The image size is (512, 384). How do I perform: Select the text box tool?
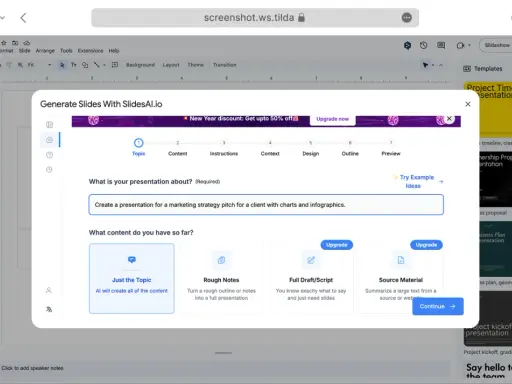click(x=74, y=65)
